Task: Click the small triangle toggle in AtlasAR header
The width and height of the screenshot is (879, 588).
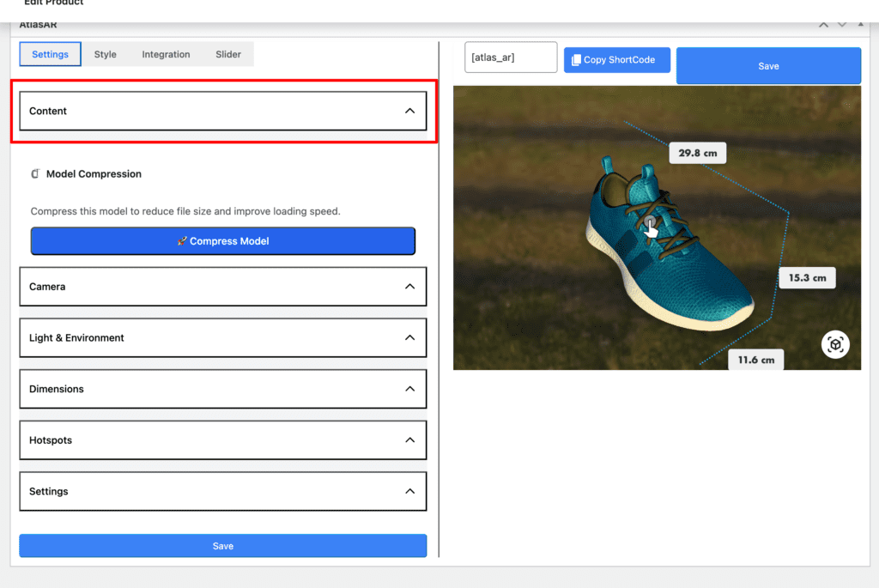Action: tap(860, 26)
